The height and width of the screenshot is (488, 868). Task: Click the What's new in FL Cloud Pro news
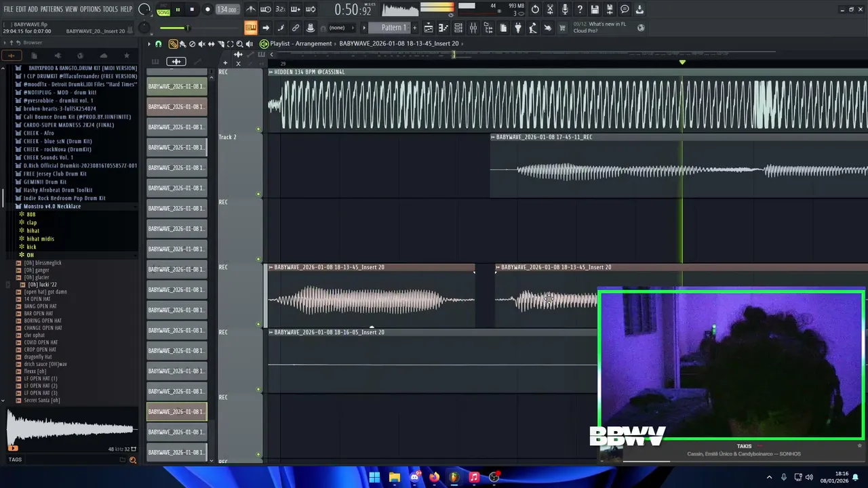[x=607, y=28]
